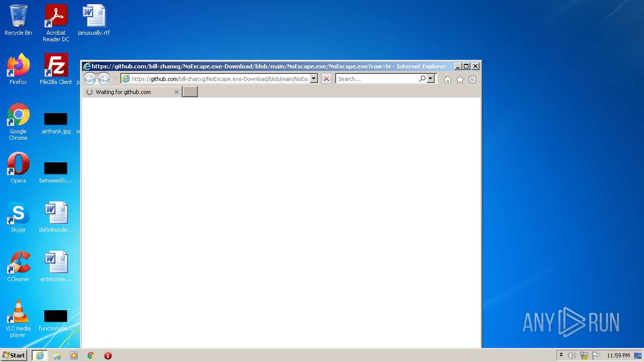Open Chrome from the taskbar

point(91,355)
